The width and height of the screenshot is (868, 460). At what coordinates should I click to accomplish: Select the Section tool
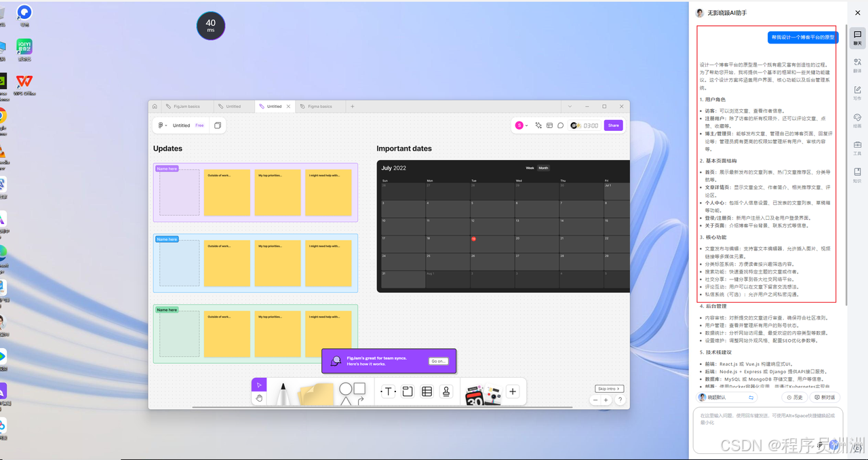[x=408, y=391]
